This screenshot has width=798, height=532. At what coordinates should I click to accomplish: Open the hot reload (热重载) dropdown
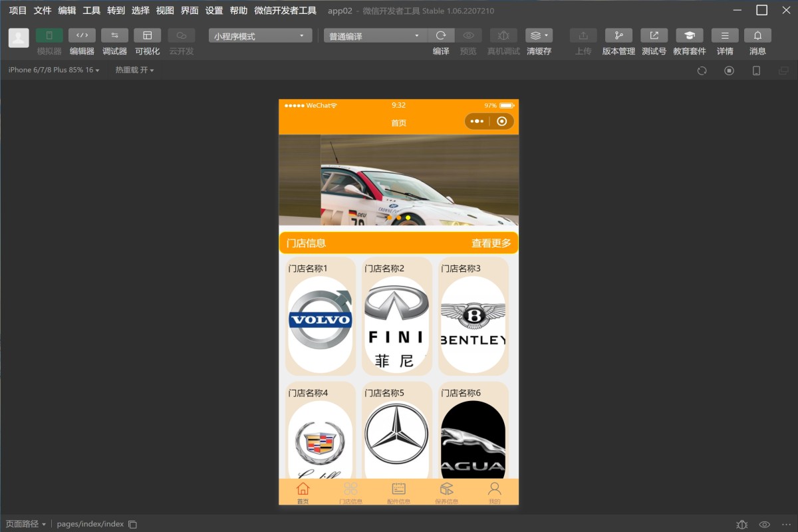134,70
